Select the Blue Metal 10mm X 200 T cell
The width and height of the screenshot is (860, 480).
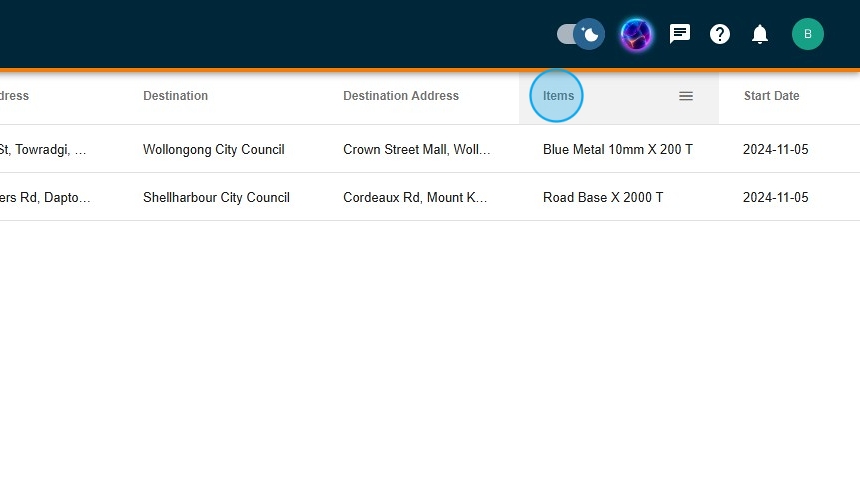(x=617, y=149)
